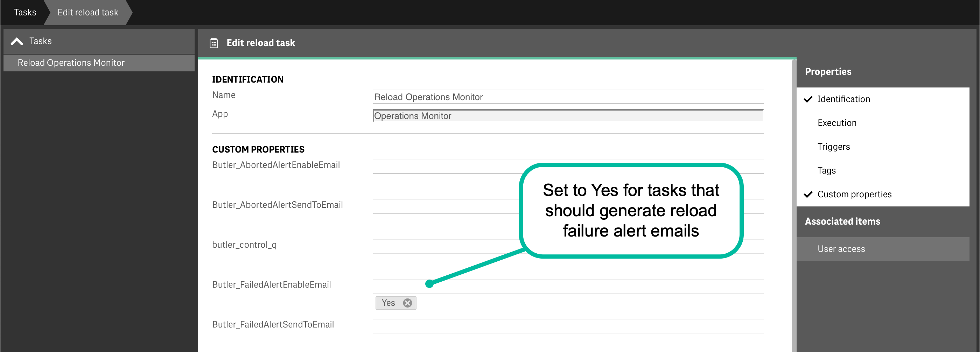Click the main form scrollbar
Screen dimensions: 980x352
[793, 205]
